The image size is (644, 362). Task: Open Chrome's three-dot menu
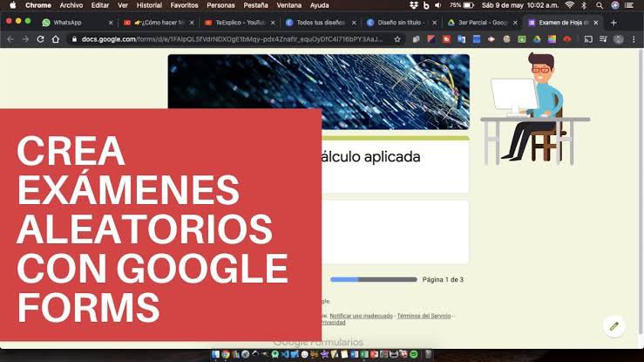pos(634,39)
